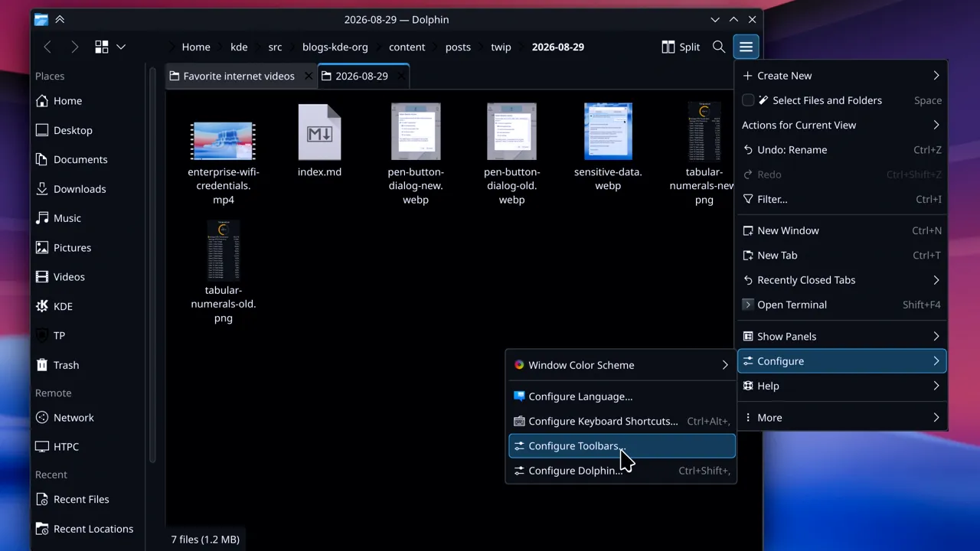This screenshot has height=551, width=980.
Task: Select tabular-numerals-old.png file
Action: (x=224, y=272)
